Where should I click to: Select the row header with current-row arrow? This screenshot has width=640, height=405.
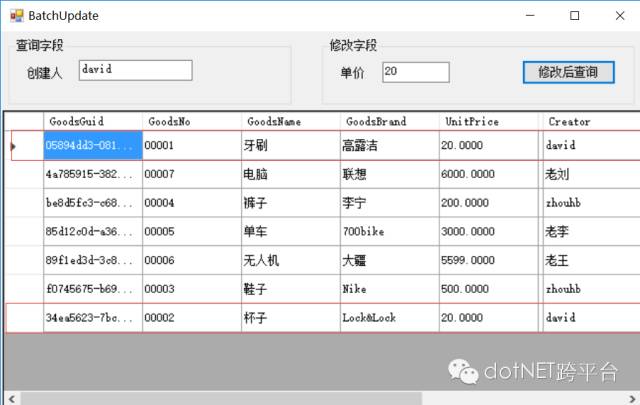pyautogui.click(x=24, y=145)
